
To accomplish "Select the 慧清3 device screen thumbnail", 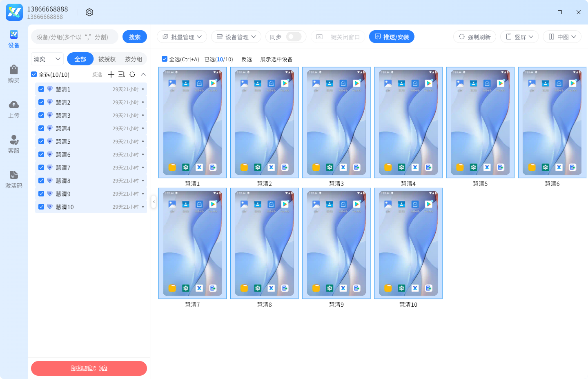I will (336, 123).
